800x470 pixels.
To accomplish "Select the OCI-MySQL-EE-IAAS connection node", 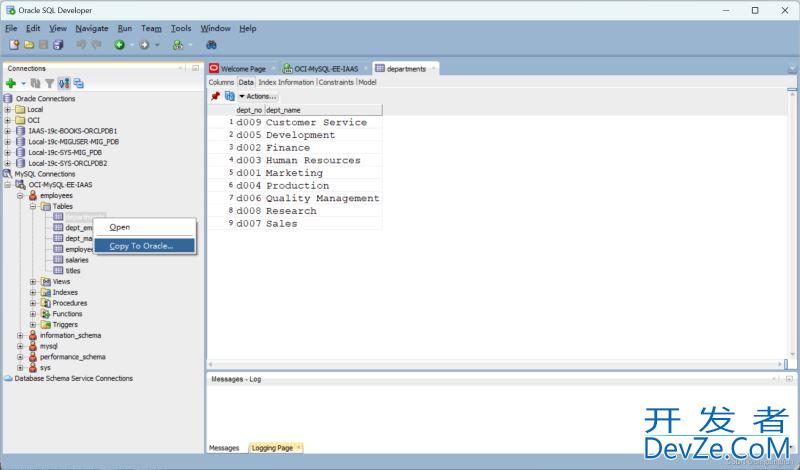I will [60, 184].
